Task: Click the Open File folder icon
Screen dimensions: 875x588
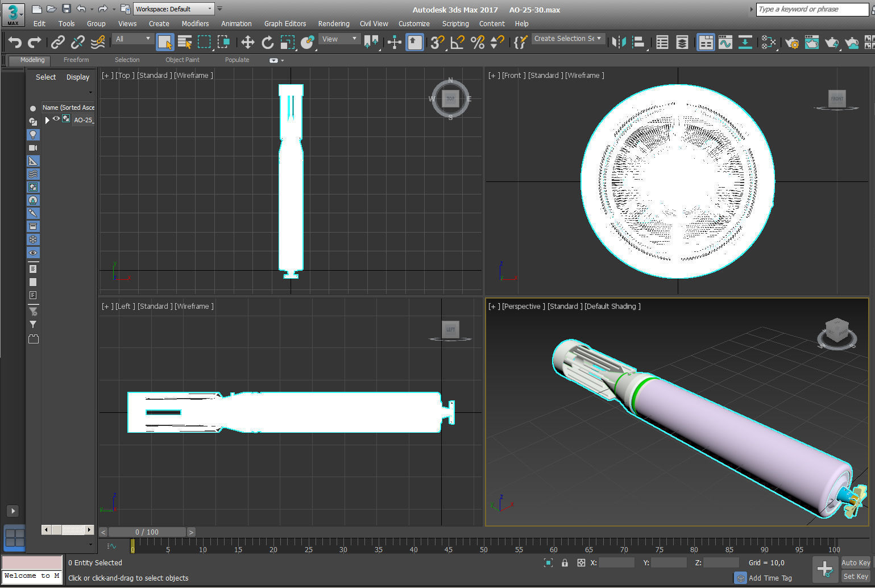Action: 51,9
